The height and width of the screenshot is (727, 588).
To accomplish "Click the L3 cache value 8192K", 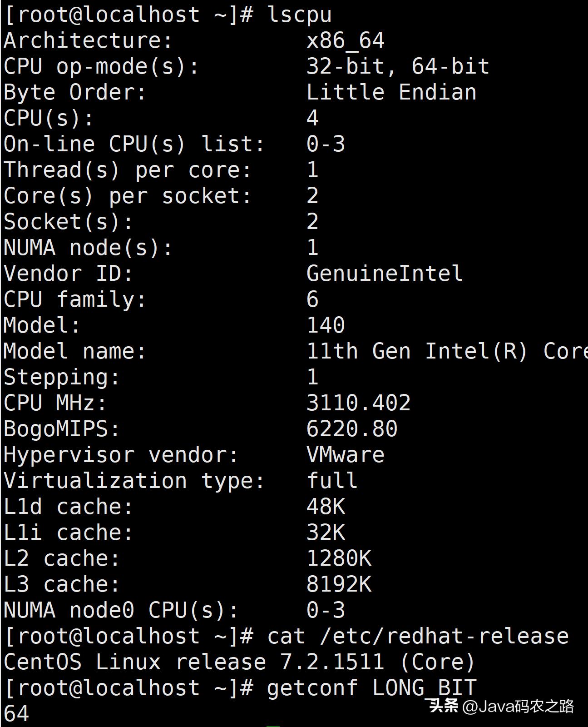I will point(339,584).
